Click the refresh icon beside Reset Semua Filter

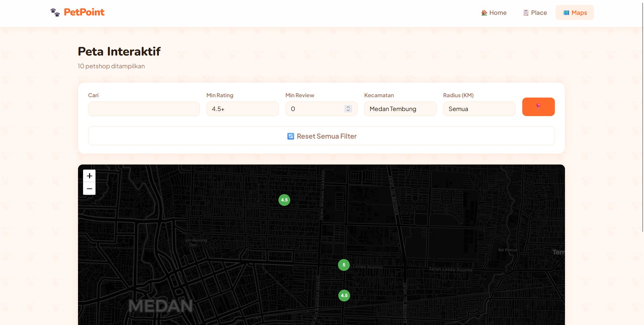pyautogui.click(x=291, y=136)
